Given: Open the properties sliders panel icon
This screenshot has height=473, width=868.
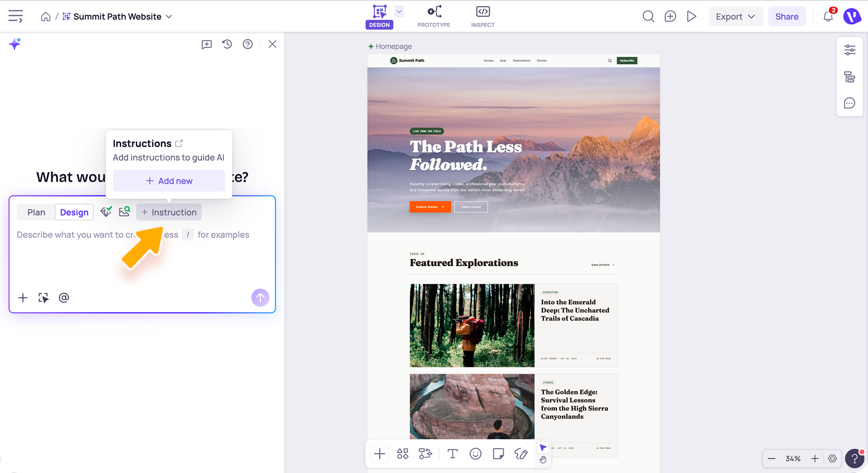Looking at the screenshot, I should tap(850, 50).
